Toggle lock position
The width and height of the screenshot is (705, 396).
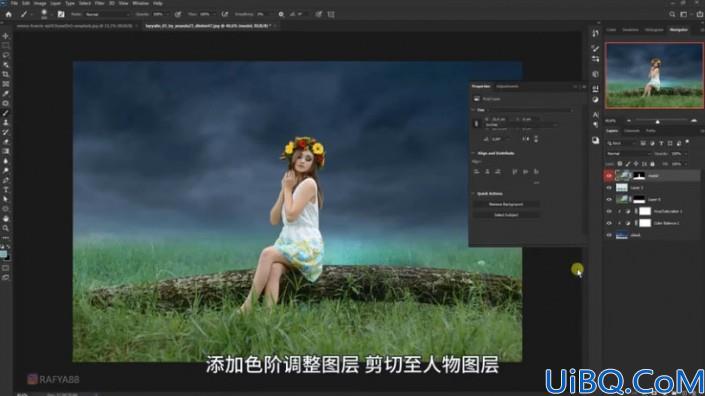(636, 164)
